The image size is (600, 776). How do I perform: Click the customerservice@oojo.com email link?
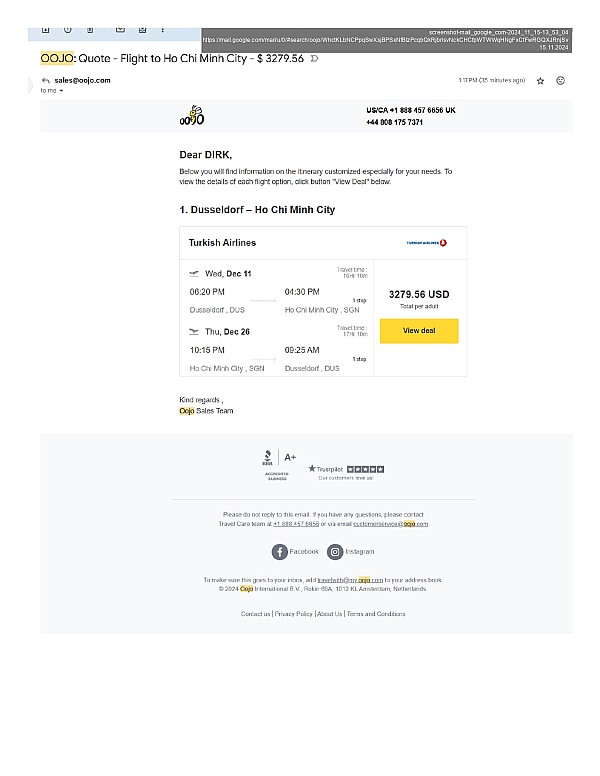[390, 524]
